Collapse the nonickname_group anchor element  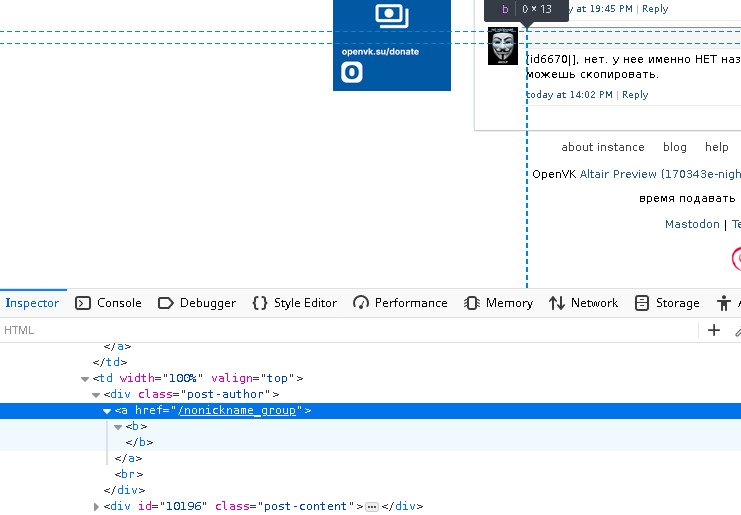[107, 411]
